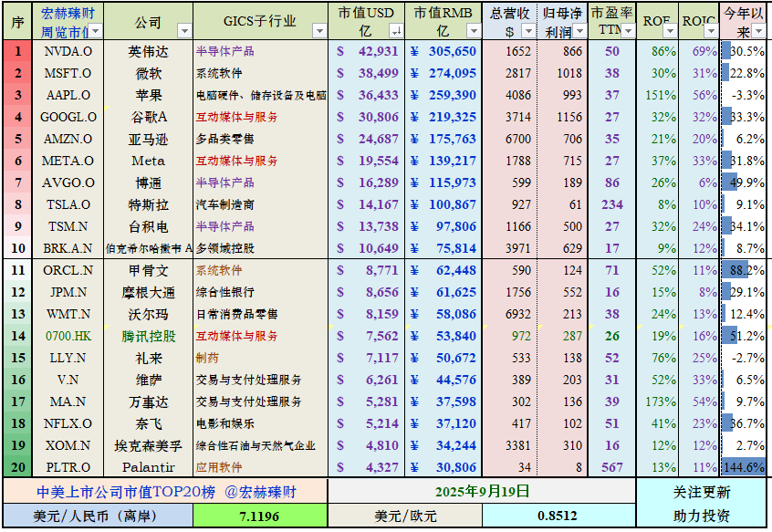Open the 公司 column filter dropdown
Image resolution: width=772 pixels, height=532 pixels.
pos(183,30)
